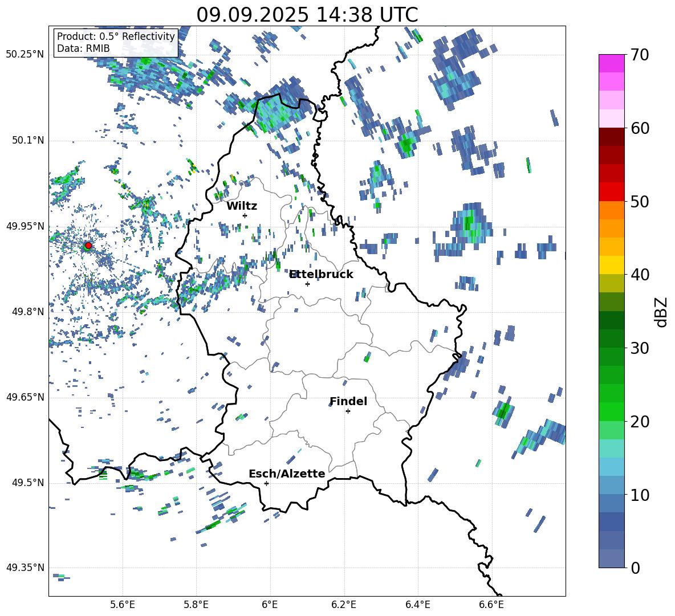Viewport: 675px width, 616px height.
Task: Click the 6.6°E longitude label
Action: (491, 605)
